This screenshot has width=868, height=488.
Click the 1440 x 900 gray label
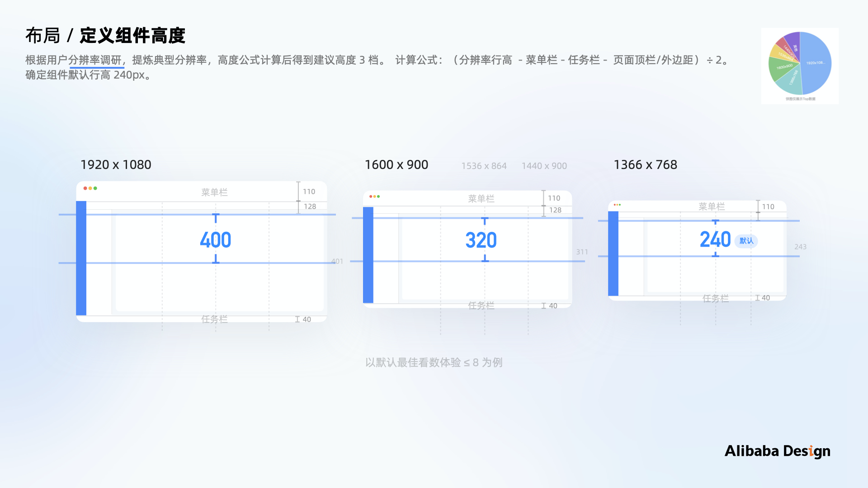[544, 166]
